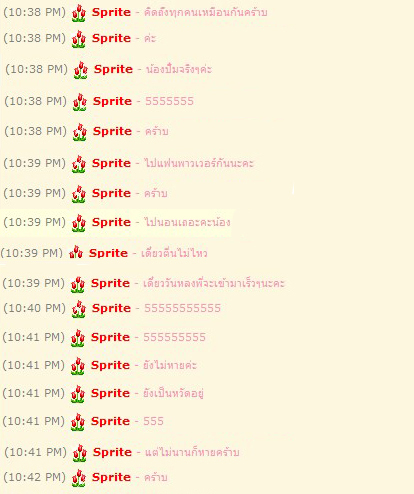Click the (10:40 PM) timestamp
414x494 pixels.
coord(34,308)
